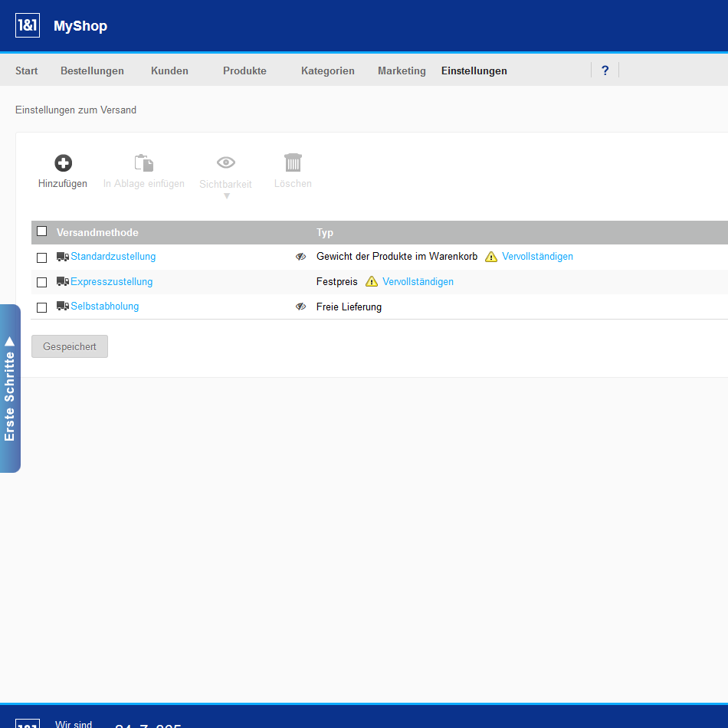Click the 1&1 logo in header
Screen dimensions: 728x728
(x=28, y=26)
